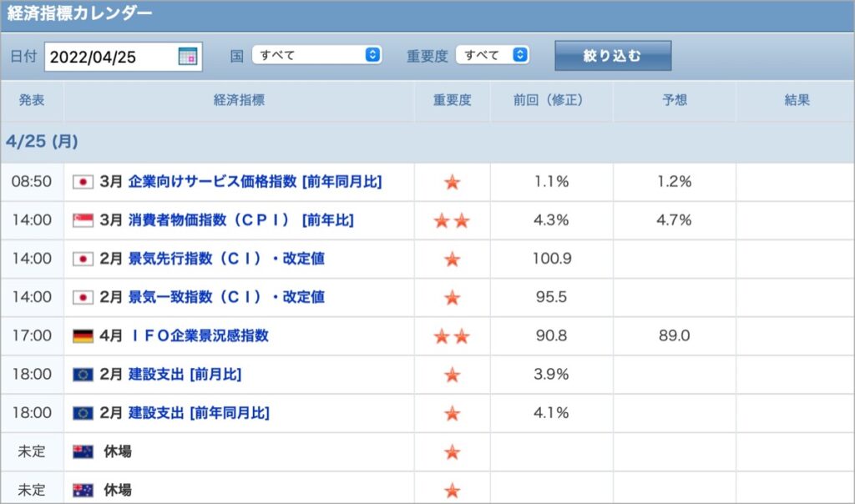Click the New Zealand flag holiday row
The width and height of the screenshot is (855, 504).
point(83,451)
